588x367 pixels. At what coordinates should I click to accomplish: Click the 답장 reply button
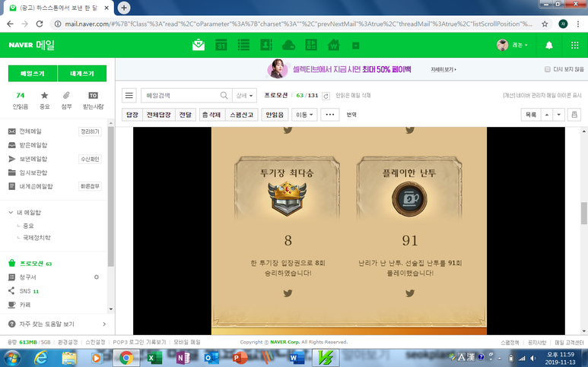coord(132,115)
